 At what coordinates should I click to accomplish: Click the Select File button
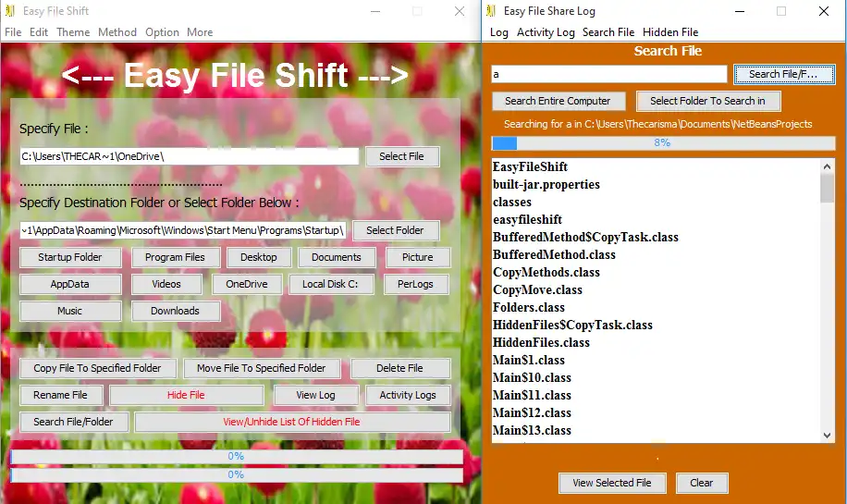pyautogui.click(x=401, y=156)
